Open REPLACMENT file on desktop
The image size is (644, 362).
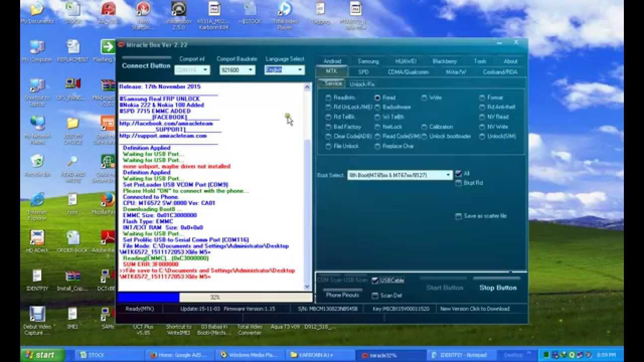[x=73, y=51]
